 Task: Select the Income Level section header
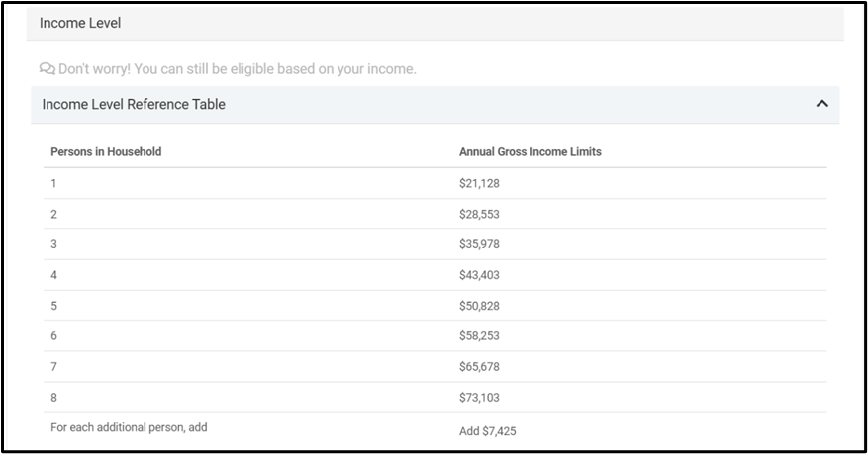coord(80,22)
